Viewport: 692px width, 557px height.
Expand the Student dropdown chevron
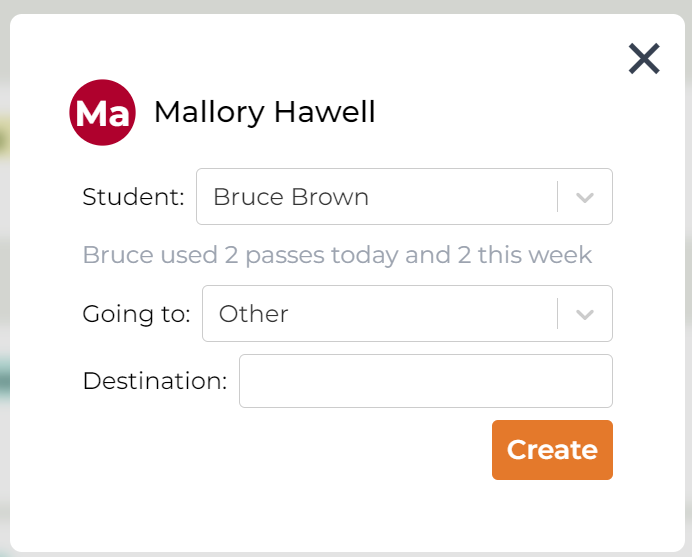tap(585, 197)
